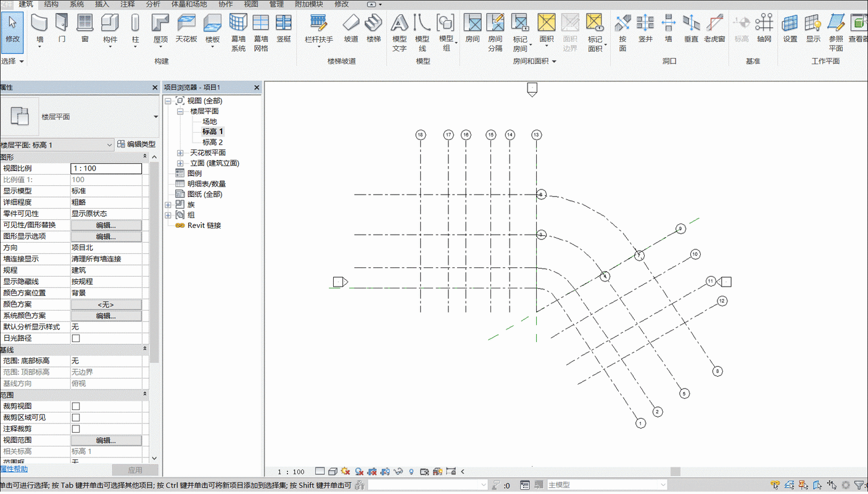Open the 视图 ribbon tab
This screenshot has width=868, height=494.
click(251, 4)
